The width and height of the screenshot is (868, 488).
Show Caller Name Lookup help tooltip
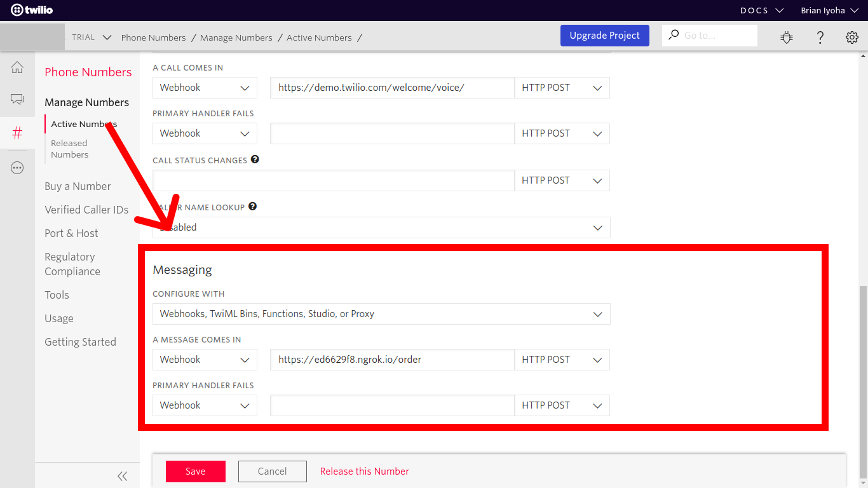252,207
